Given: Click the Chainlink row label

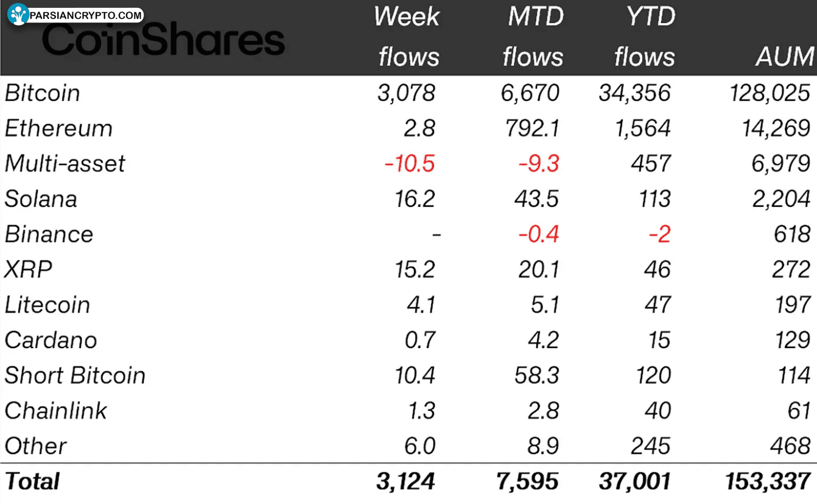Looking at the screenshot, I should click(x=56, y=411).
